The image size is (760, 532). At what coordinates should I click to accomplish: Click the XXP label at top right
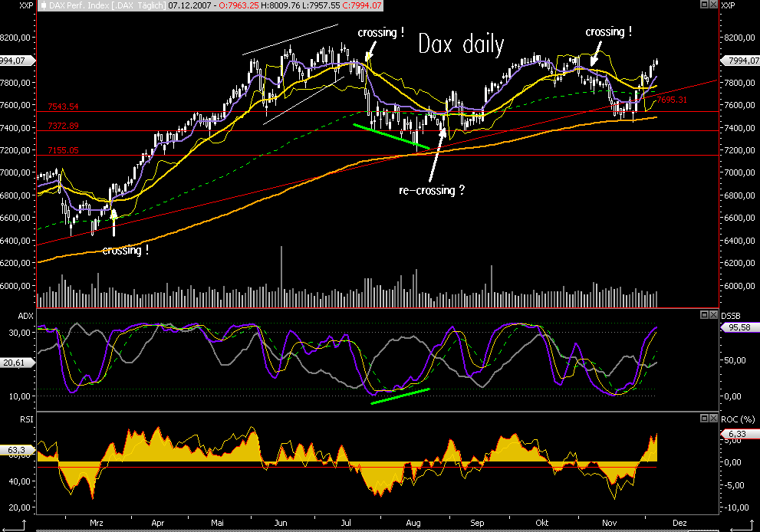(x=728, y=5)
